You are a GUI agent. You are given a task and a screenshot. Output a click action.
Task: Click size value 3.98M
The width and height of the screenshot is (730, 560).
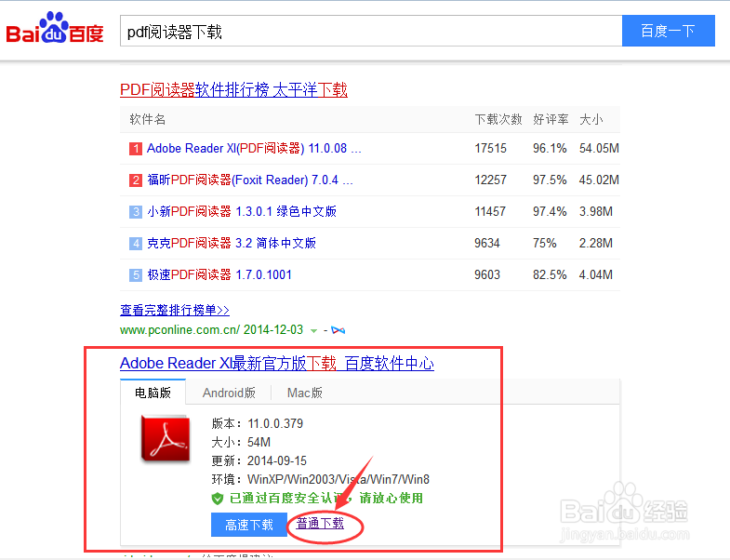click(x=596, y=211)
